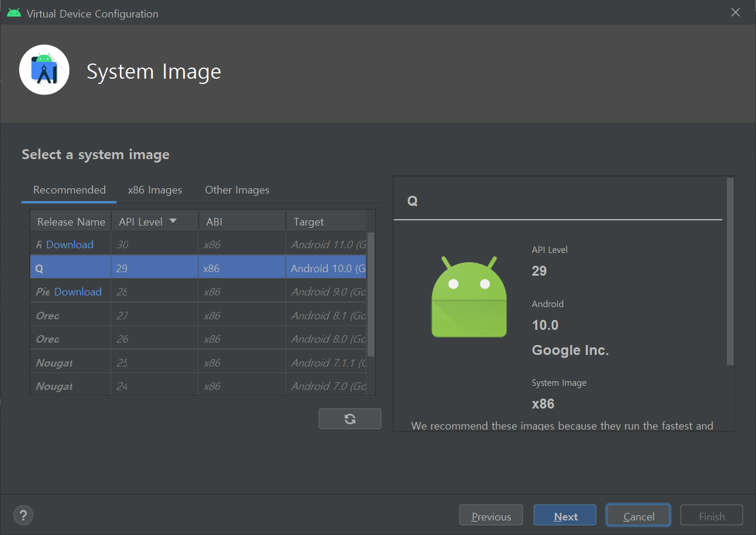Click the green Android robot image
756x535 pixels.
tap(469, 297)
